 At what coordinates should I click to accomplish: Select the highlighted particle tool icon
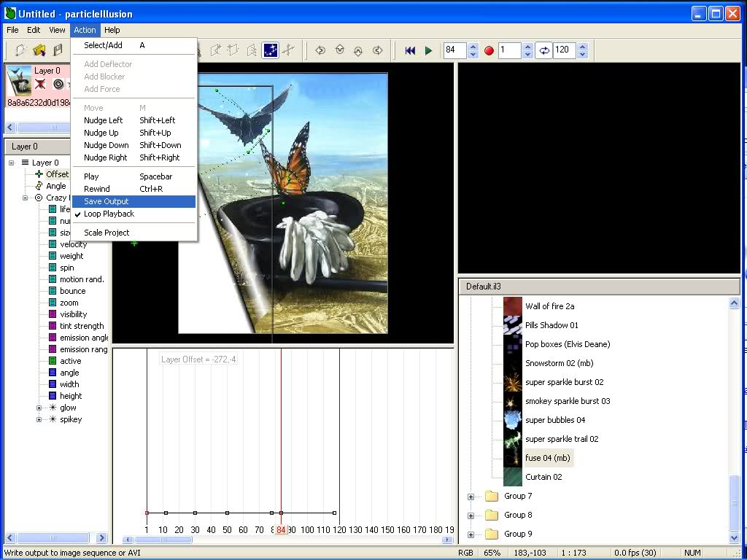pyautogui.click(x=270, y=50)
